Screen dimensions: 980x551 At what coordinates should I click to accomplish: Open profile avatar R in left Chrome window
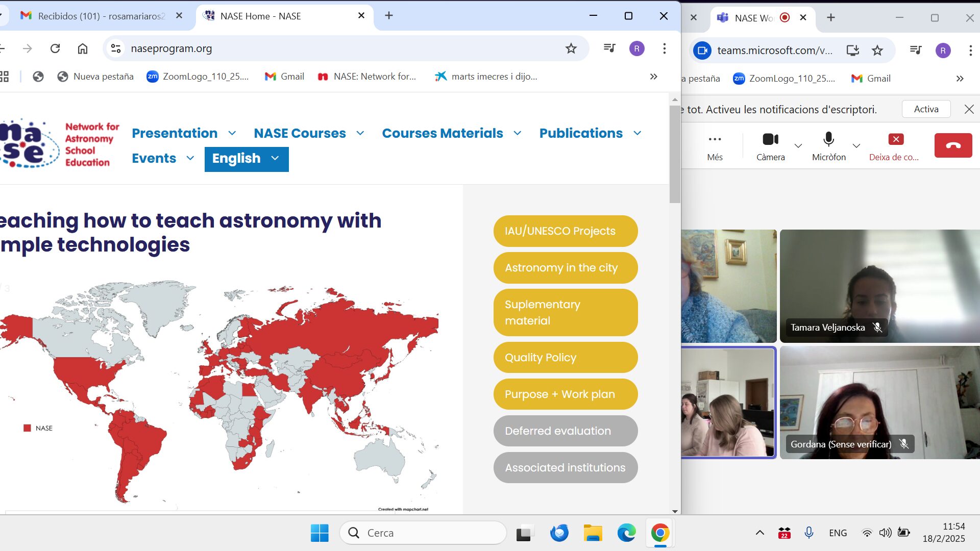636,48
